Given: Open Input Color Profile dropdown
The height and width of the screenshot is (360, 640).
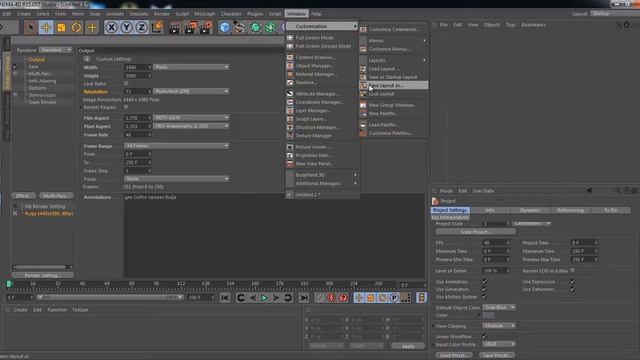Looking at the screenshot, I should coord(499,344).
